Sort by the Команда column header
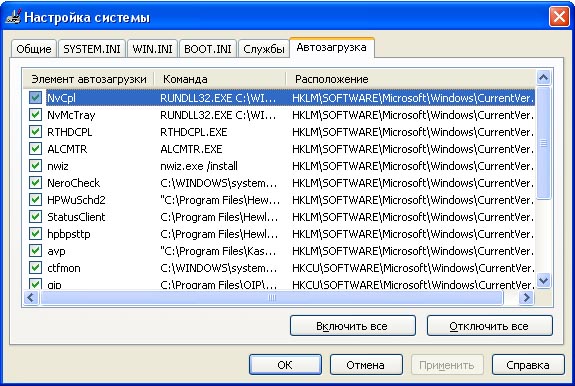Viewport: 575px width, 386px height. click(220, 79)
